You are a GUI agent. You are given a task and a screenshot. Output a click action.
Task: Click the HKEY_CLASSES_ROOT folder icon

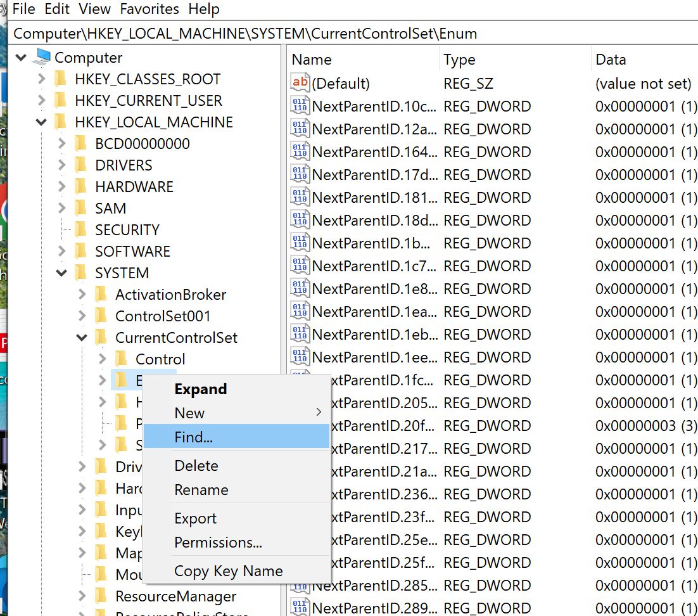click(x=61, y=79)
